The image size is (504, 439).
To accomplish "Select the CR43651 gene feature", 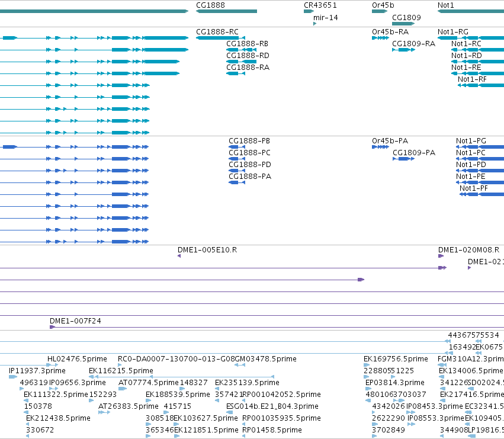I will click(x=309, y=12).
